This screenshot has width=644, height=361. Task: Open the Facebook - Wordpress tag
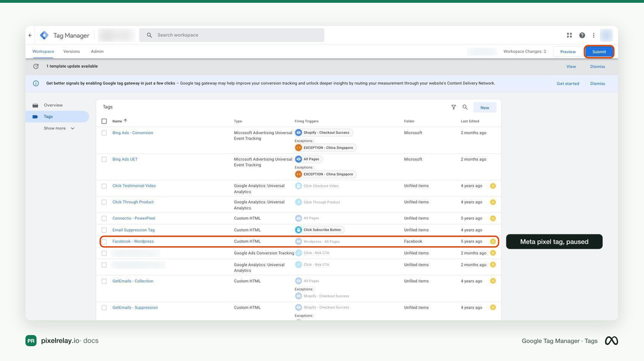[133, 241]
